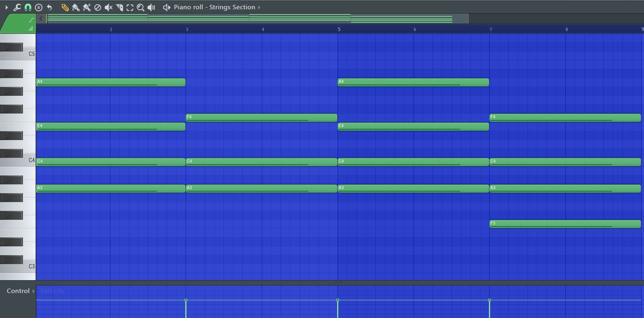Open the stamp chord selector
This screenshot has width=644, height=318.
[x=39, y=7]
